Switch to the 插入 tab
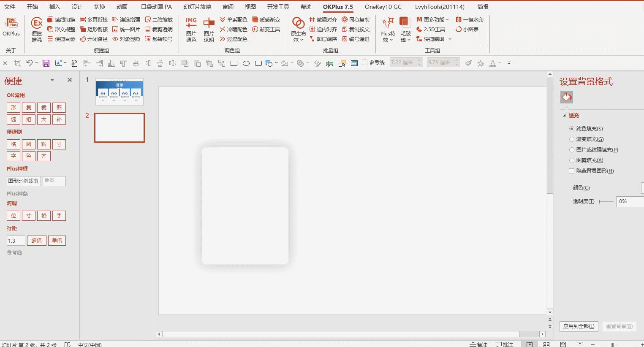 point(55,7)
